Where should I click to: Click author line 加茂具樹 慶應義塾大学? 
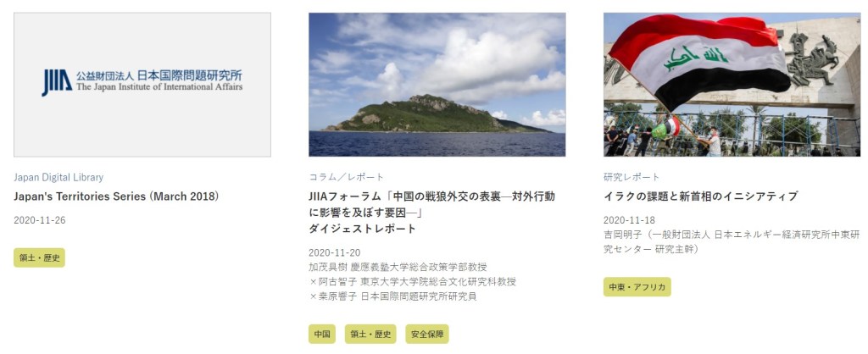tap(398, 267)
